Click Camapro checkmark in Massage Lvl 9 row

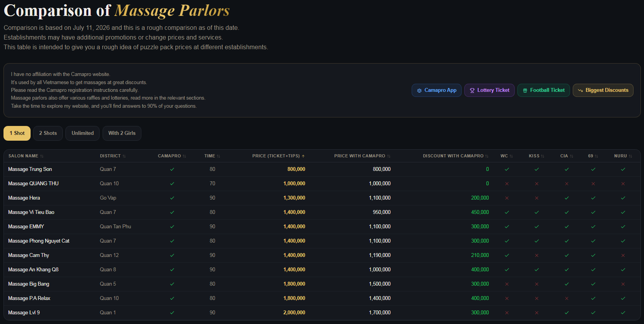tap(172, 313)
